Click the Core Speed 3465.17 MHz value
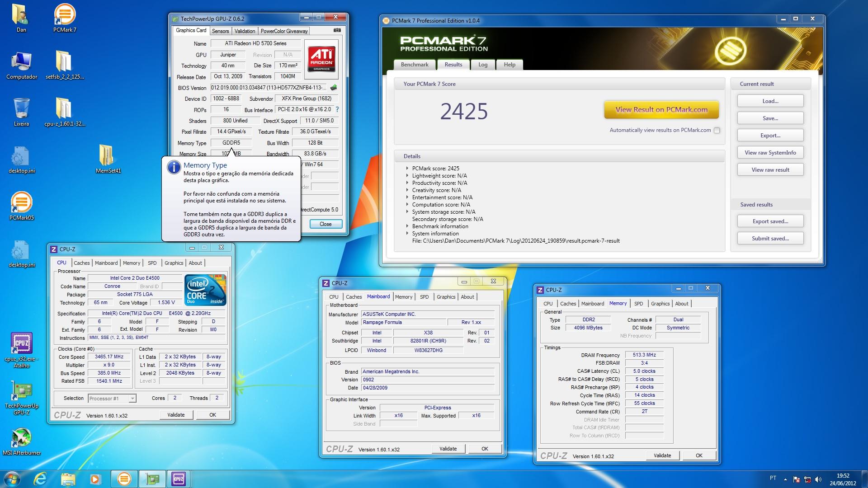 [x=109, y=357]
